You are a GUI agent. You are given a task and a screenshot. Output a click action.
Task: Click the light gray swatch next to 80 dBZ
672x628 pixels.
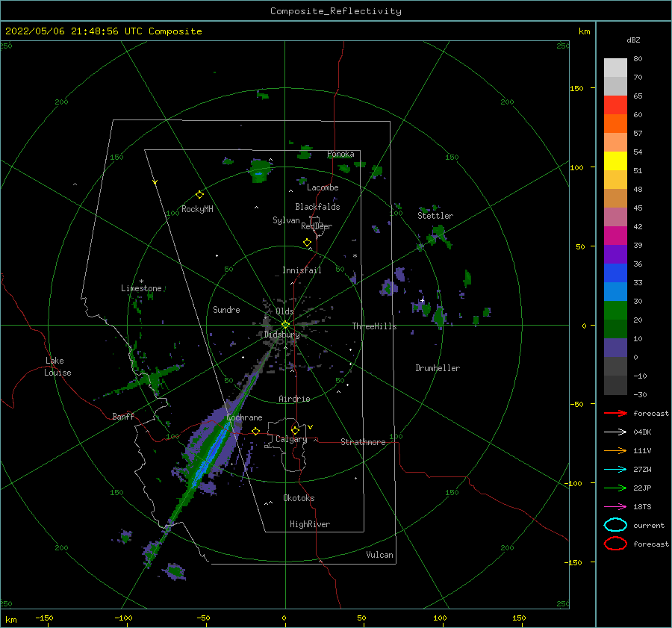[x=615, y=67]
